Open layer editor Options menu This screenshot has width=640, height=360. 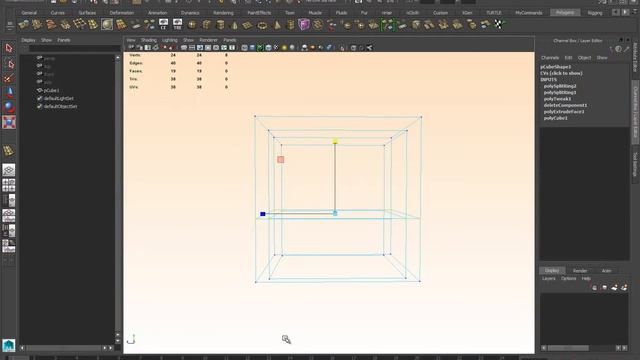coord(568,278)
